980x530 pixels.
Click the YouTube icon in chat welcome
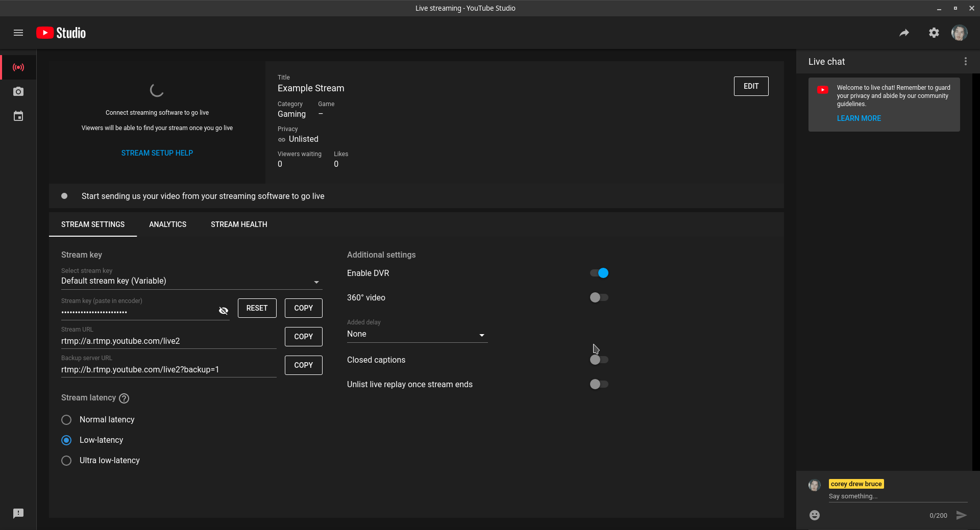tap(822, 90)
